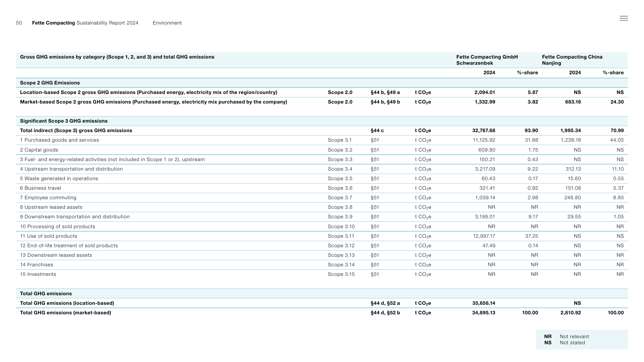This screenshot has height=362, width=644.
Task: Select Total GHG emissions (location-based) label
Action: click(67, 303)
